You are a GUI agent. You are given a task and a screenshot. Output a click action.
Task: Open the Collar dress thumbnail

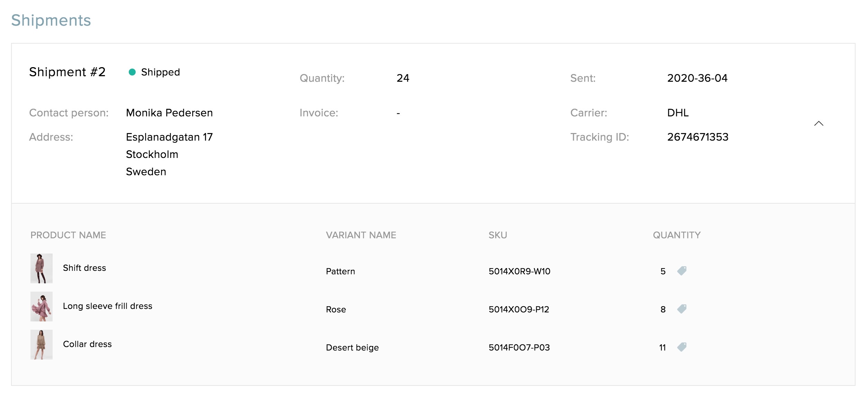pyautogui.click(x=42, y=345)
